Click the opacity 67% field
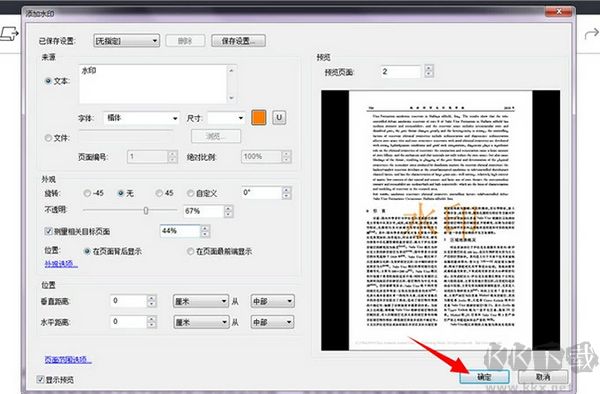The image size is (600, 394). tap(203, 211)
